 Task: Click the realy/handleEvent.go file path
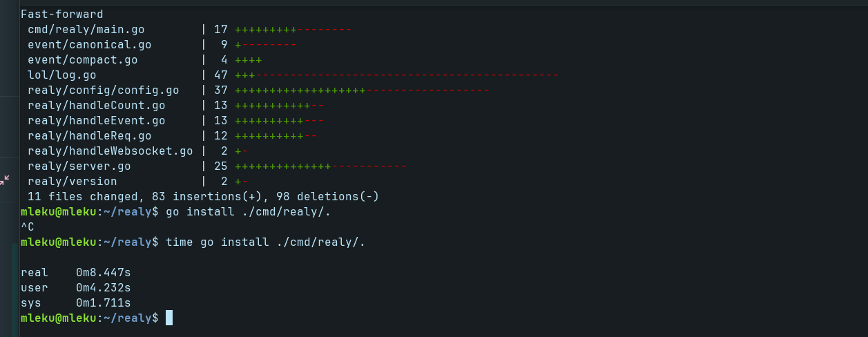97,121
